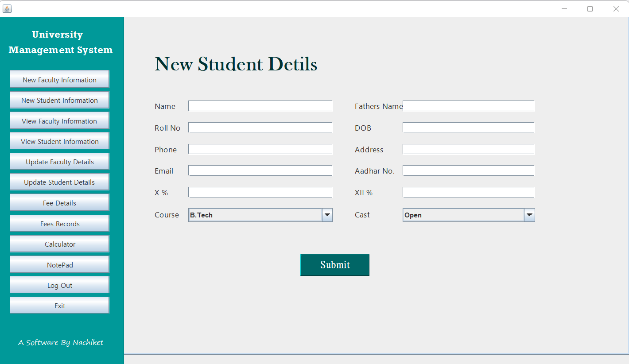Click the Log Out button
The image size is (629, 364).
(x=59, y=285)
